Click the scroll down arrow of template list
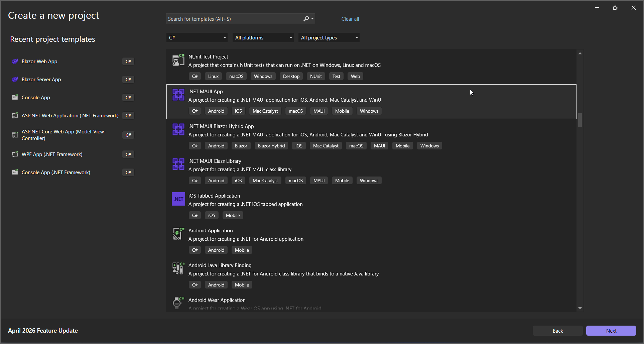The height and width of the screenshot is (344, 644). pos(580,308)
